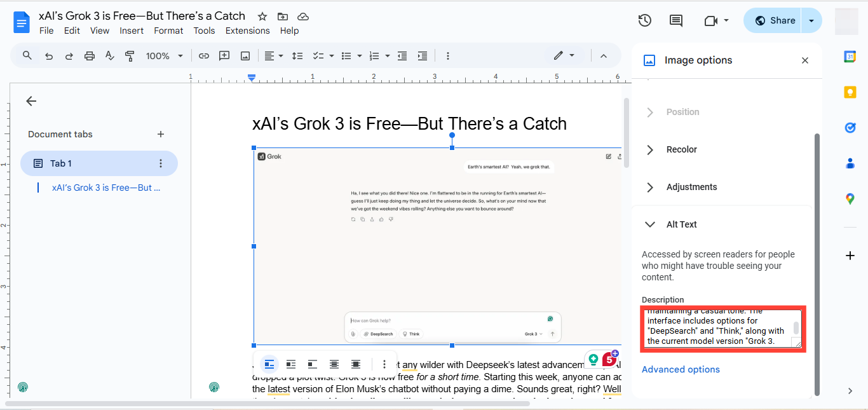Open version history clock icon
The width and height of the screenshot is (868, 410).
click(644, 20)
